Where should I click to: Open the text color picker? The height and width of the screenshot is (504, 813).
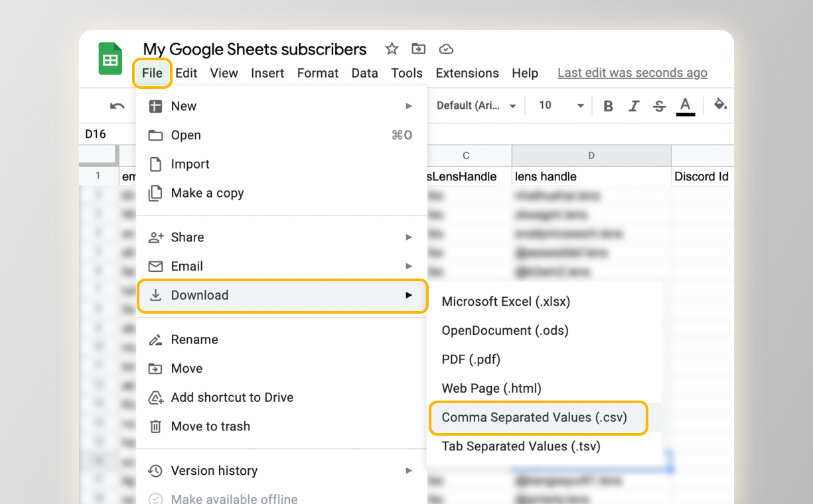pos(686,106)
